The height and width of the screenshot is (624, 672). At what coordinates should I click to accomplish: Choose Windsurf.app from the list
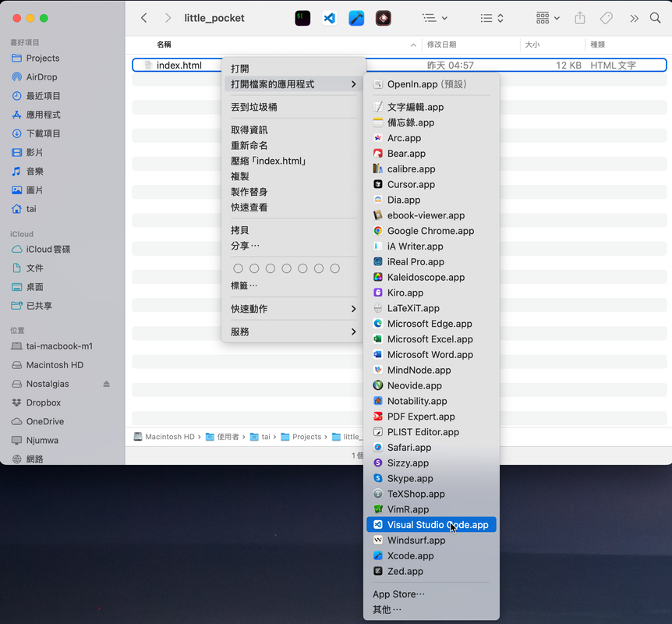[431, 541]
